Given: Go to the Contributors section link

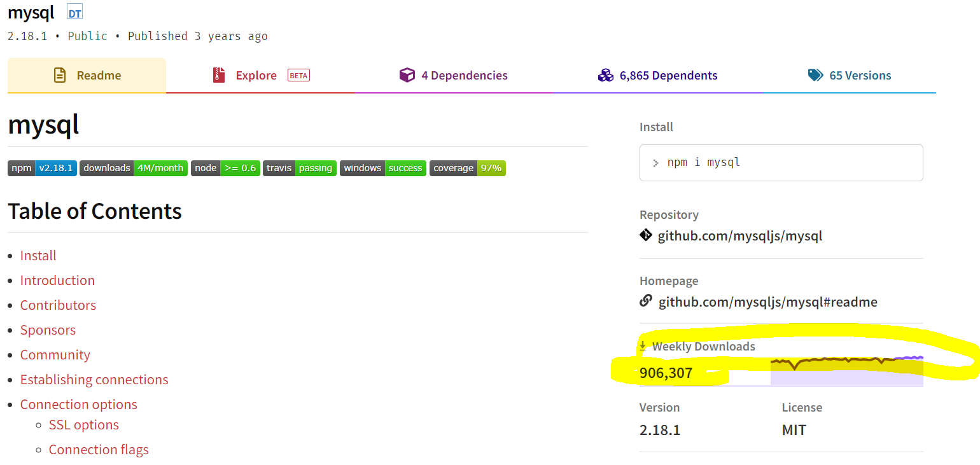Looking at the screenshot, I should tap(58, 305).
